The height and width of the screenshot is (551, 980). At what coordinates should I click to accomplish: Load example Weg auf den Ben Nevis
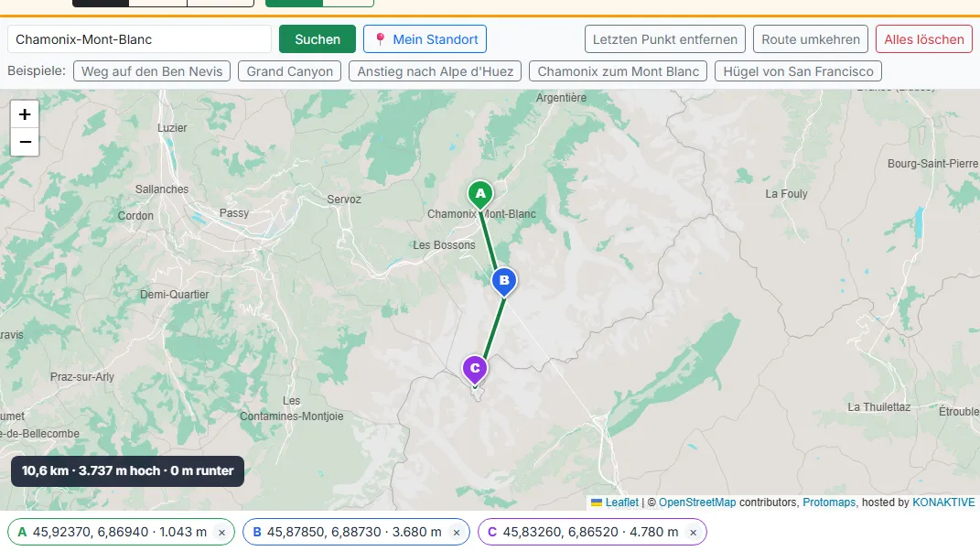click(152, 71)
